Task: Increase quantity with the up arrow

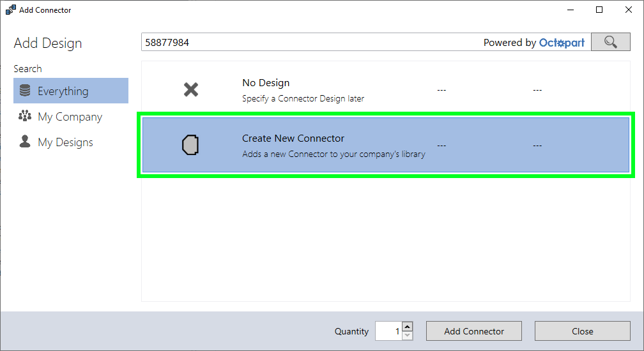Action: point(408,326)
